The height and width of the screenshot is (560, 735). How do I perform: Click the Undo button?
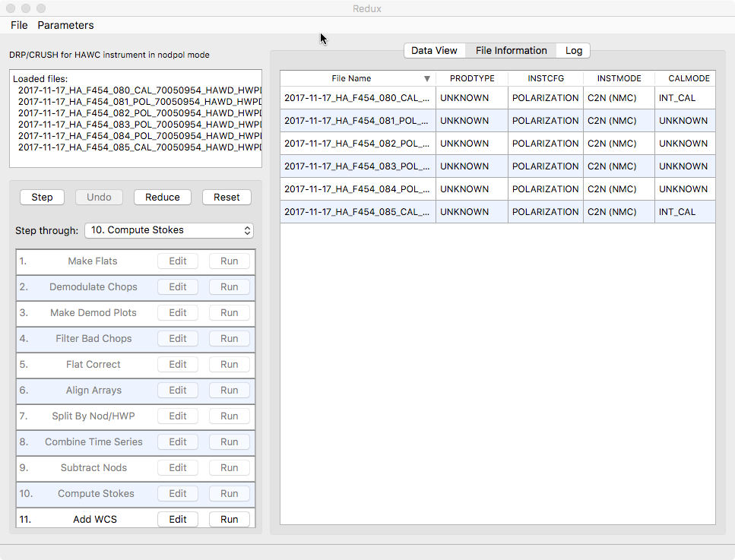click(99, 198)
